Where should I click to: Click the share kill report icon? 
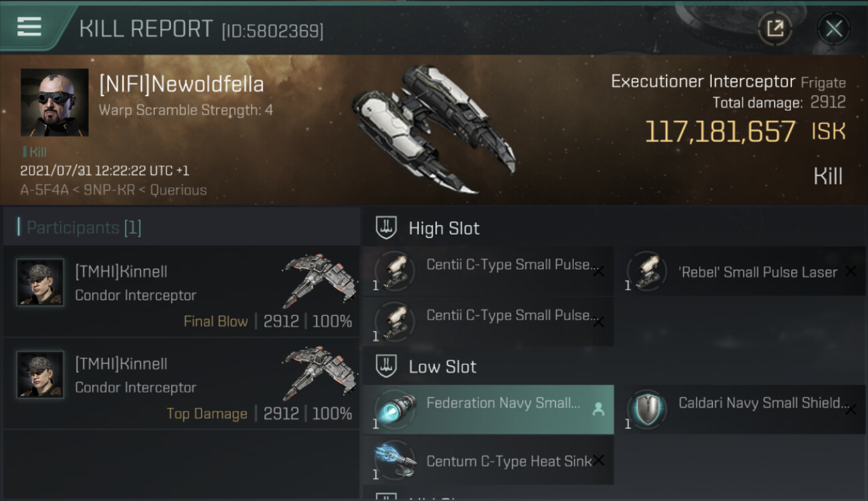click(x=775, y=28)
